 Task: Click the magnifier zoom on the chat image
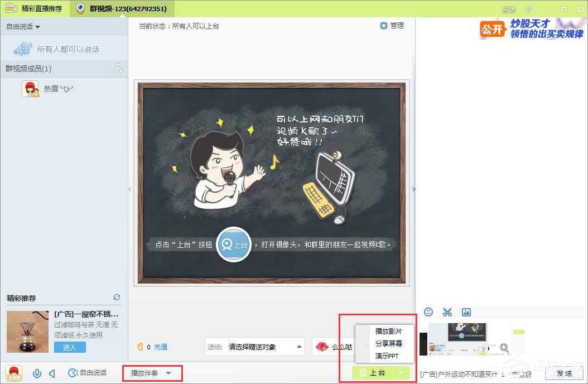coord(504,348)
